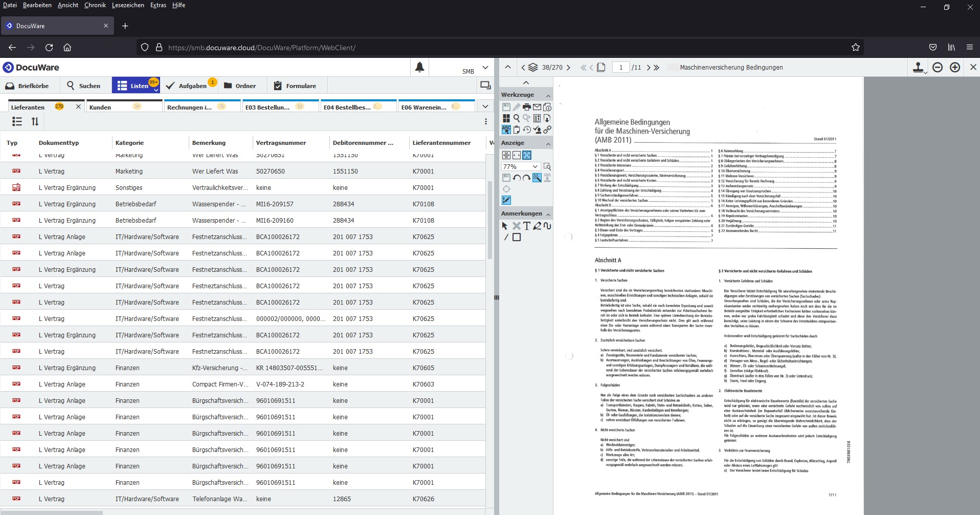Zoom out with the minus circle icon
980x515 pixels.
tap(937, 67)
